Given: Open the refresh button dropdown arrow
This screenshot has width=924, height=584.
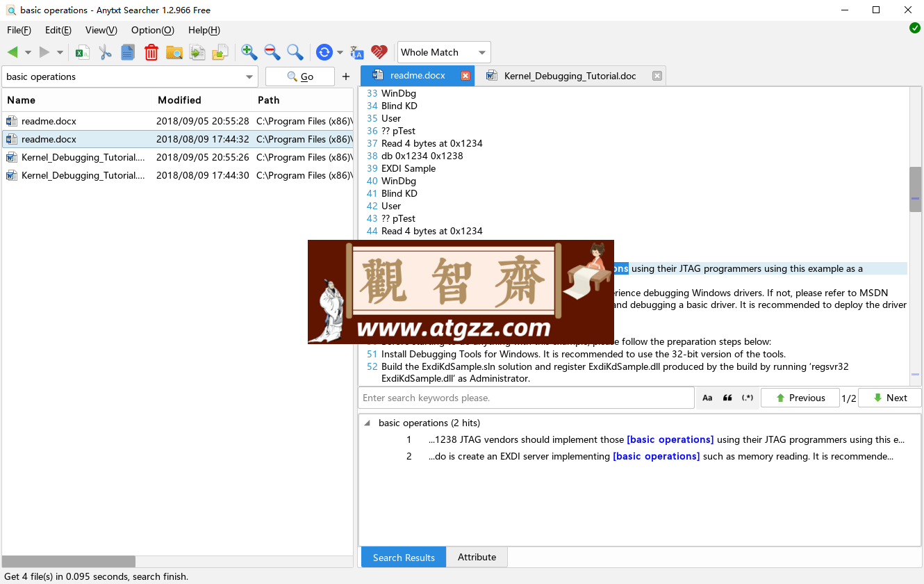Looking at the screenshot, I should 340,52.
